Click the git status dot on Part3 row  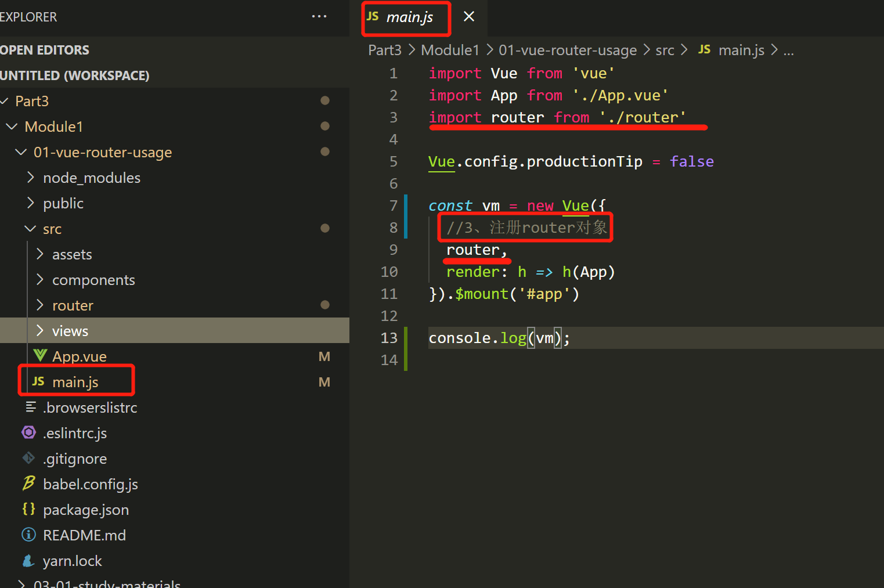(325, 100)
